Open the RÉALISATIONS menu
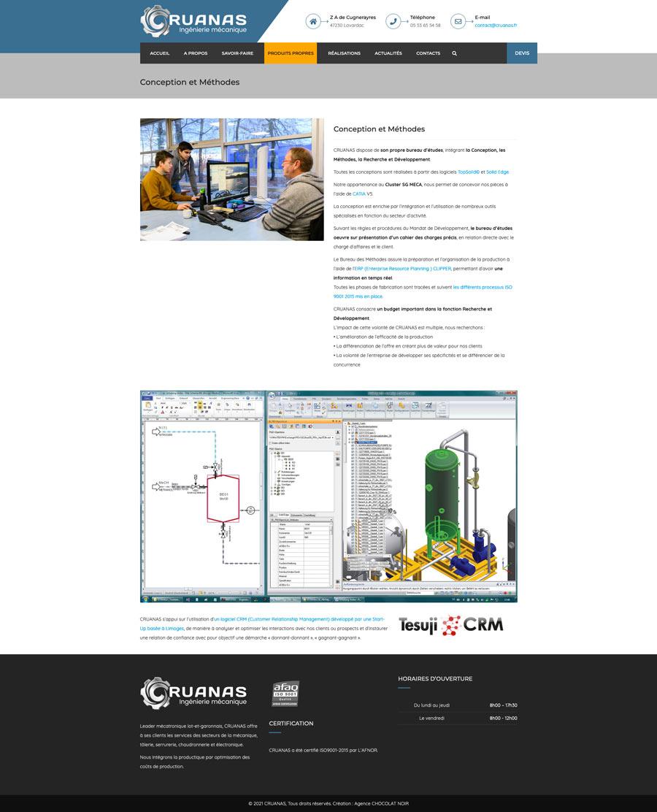 pos(344,53)
